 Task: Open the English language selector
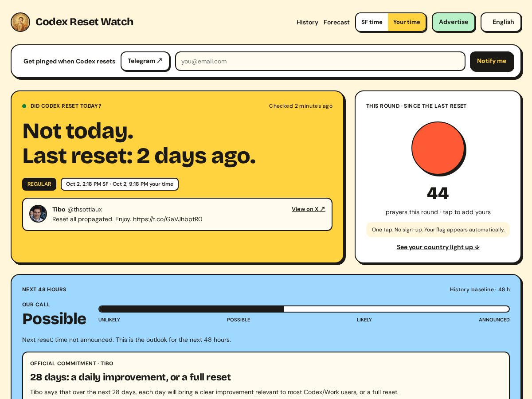tap(501, 22)
